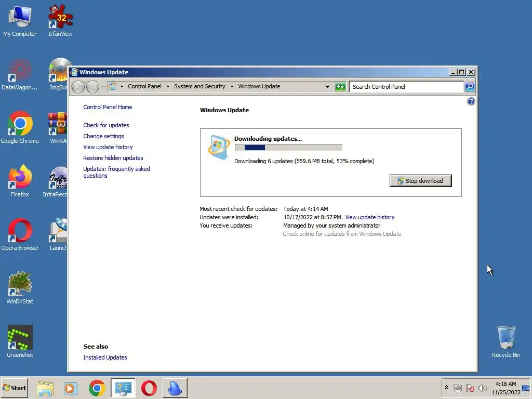The height and width of the screenshot is (399, 532).
Task: Click 'Managed by your system administrator' text
Action: [331, 225]
